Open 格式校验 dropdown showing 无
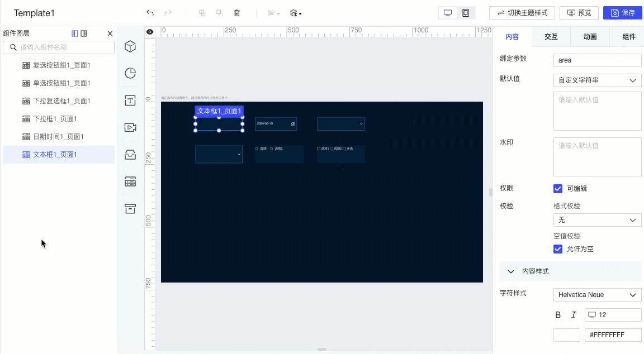Image resolution: width=644 pixels, height=354 pixels. tap(597, 221)
